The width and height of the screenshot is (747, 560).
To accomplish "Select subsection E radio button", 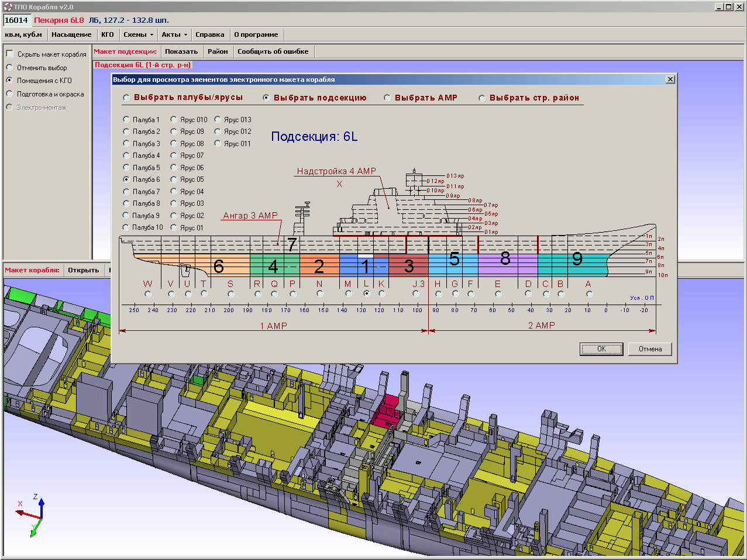I will pyautogui.click(x=498, y=294).
